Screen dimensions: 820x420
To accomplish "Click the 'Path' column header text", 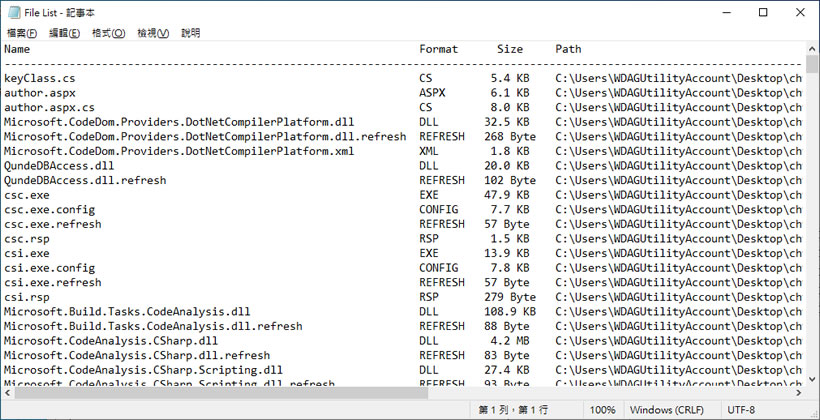I will (x=568, y=49).
